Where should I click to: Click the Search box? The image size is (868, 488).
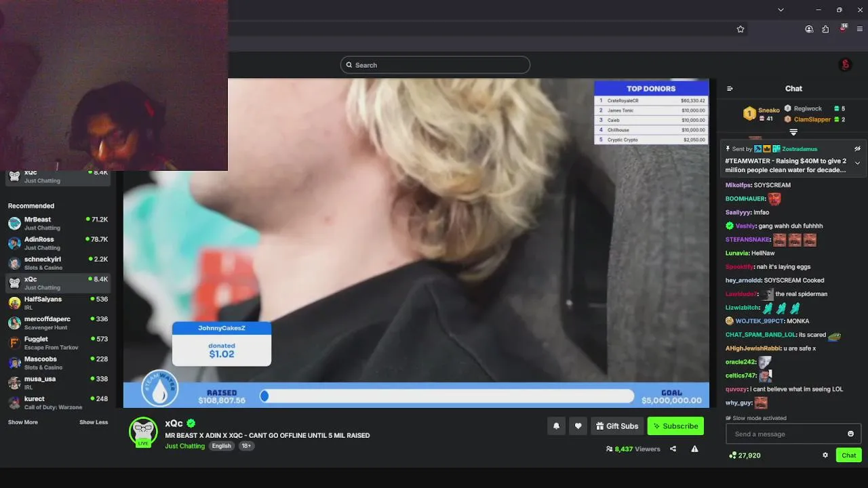coord(435,65)
